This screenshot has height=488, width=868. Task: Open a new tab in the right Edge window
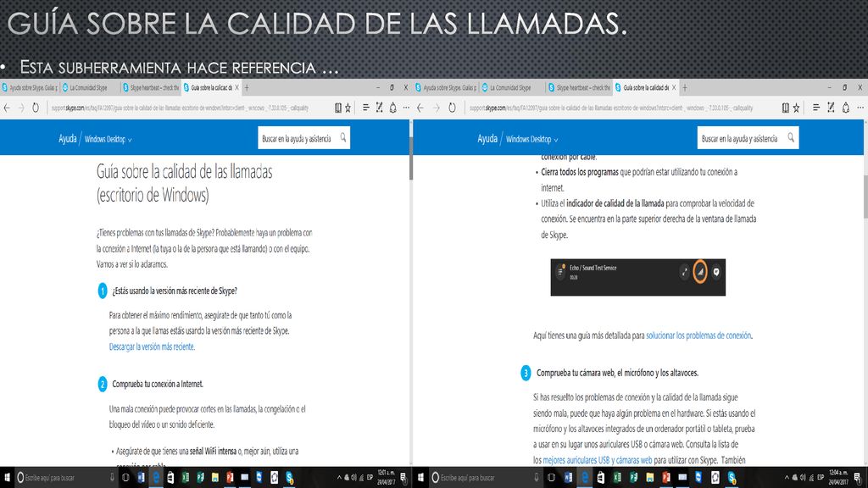click(x=685, y=87)
